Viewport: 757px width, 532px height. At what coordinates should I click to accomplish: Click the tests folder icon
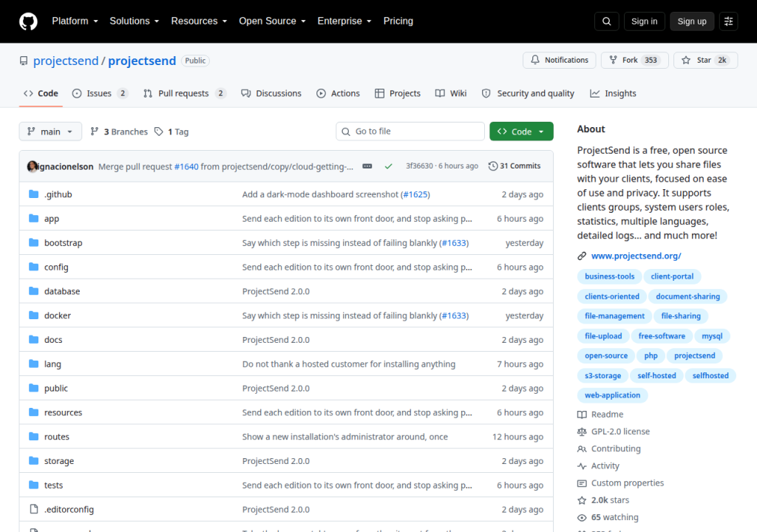[x=33, y=485]
